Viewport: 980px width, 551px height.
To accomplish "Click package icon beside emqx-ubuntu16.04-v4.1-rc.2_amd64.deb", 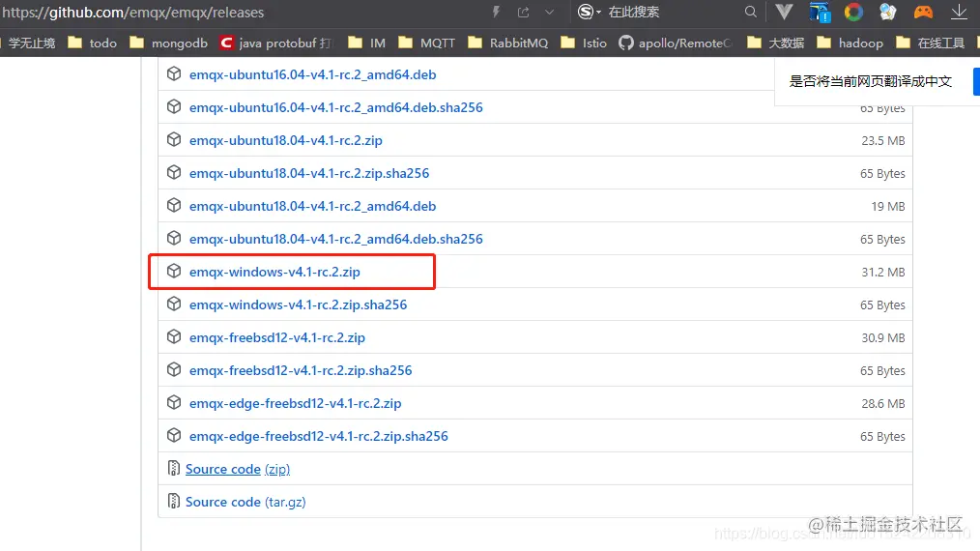I will [x=174, y=73].
